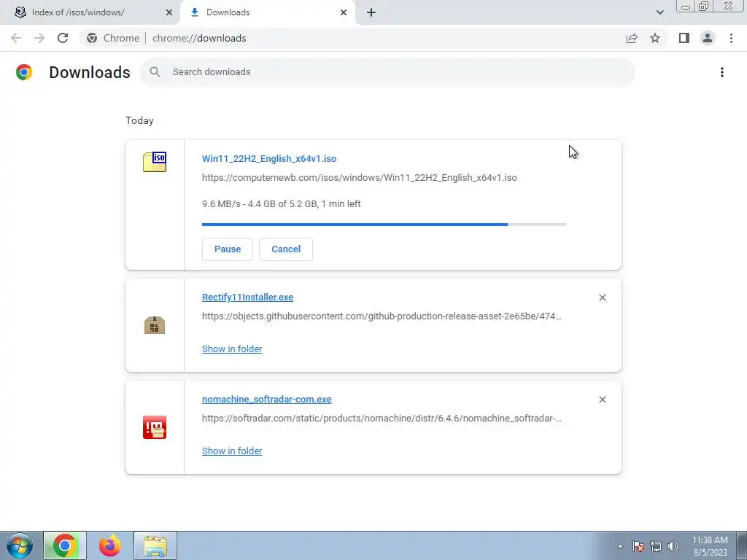Viewport: 747px width, 560px height.
Task: Close the Downloads tab
Action: click(x=344, y=12)
